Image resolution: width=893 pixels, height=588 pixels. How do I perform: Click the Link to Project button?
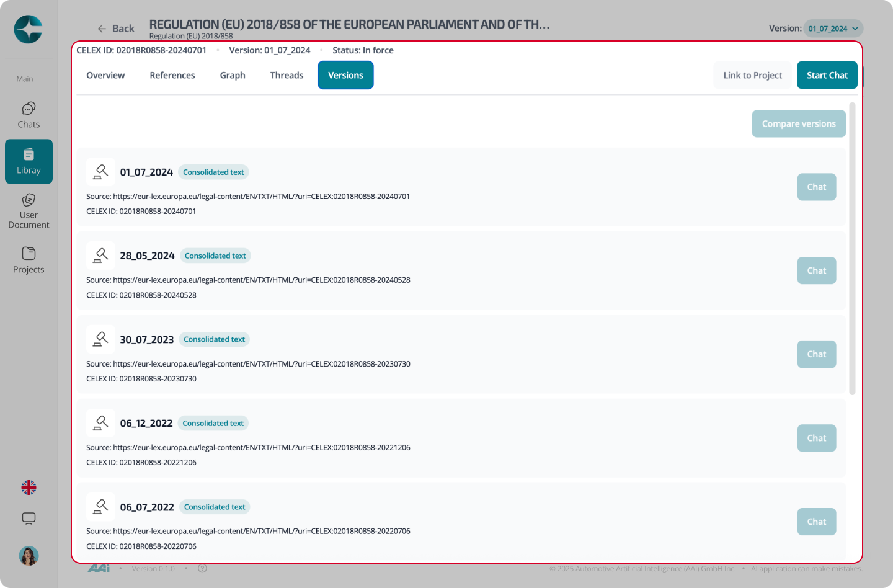click(752, 75)
